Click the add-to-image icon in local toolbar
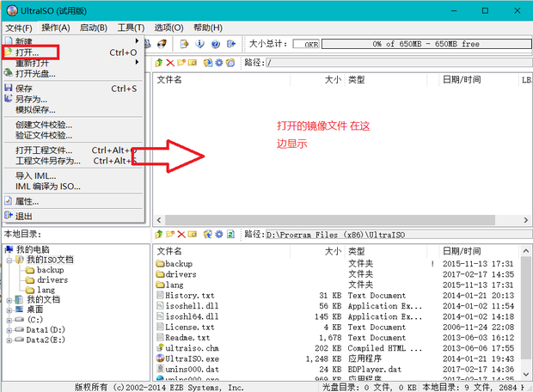The image size is (533, 392). click(x=208, y=234)
